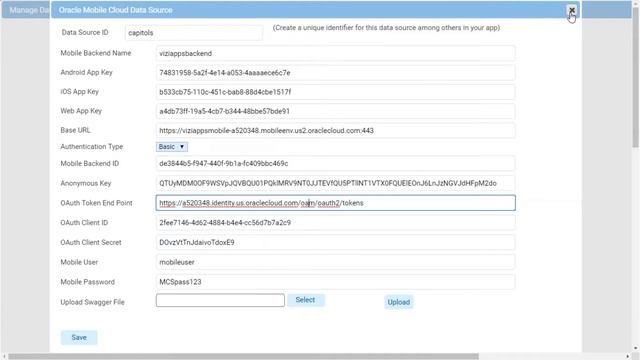Click the unique identifier hint text
640x360 pixels.
386,28
